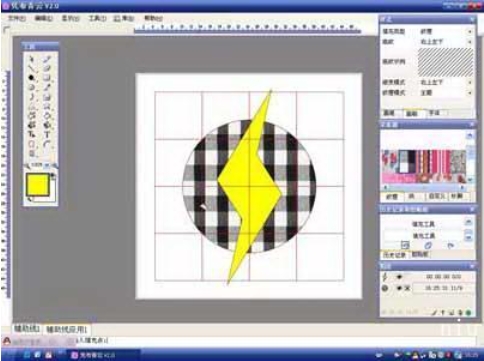Select the second history entry in the list

(424, 236)
